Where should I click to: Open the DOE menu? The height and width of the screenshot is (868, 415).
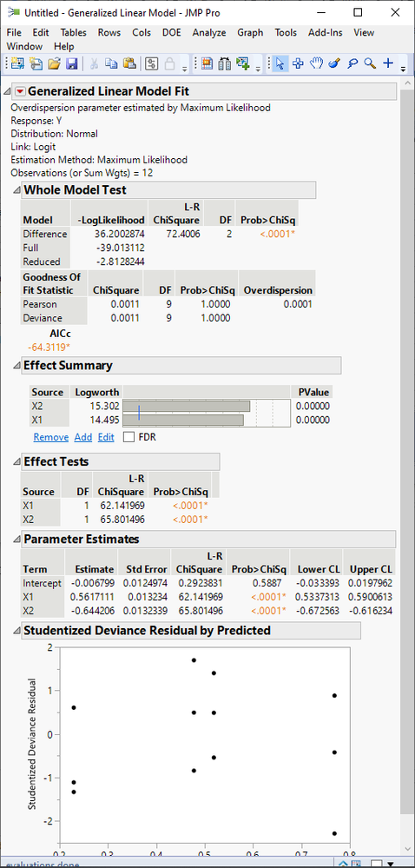(172, 33)
